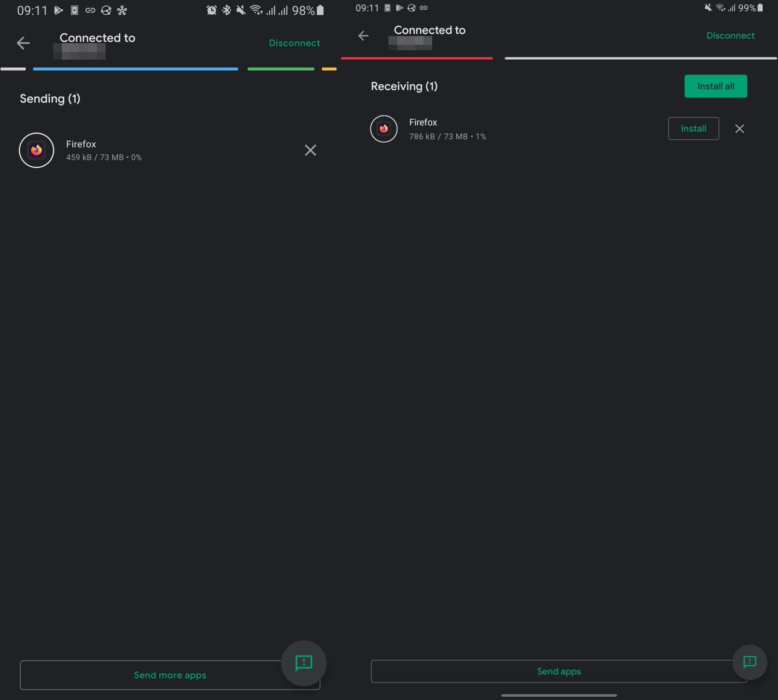This screenshot has width=778, height=700.
Task: Tap the Bluetooth icon in the status bar
Action: click(x=226, y=10)
